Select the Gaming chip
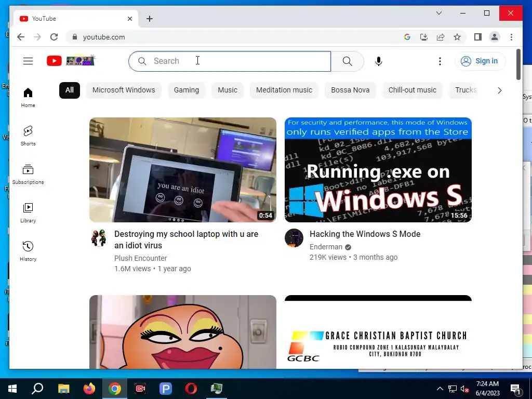The height and width of the screenshot is (399, 532). point(187,90)
